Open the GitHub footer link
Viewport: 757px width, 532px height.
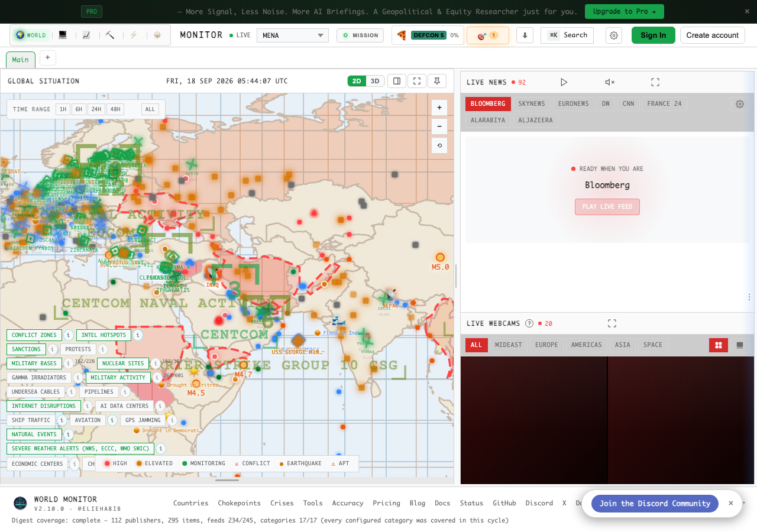tap(504, 504)
